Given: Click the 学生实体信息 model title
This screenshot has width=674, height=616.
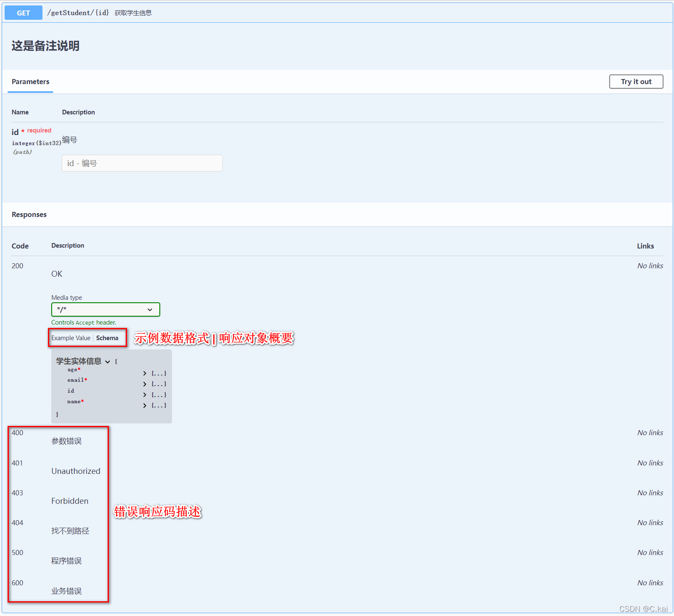Looking at the screenshot, I should pyautogui.click(x=79, y=361).
